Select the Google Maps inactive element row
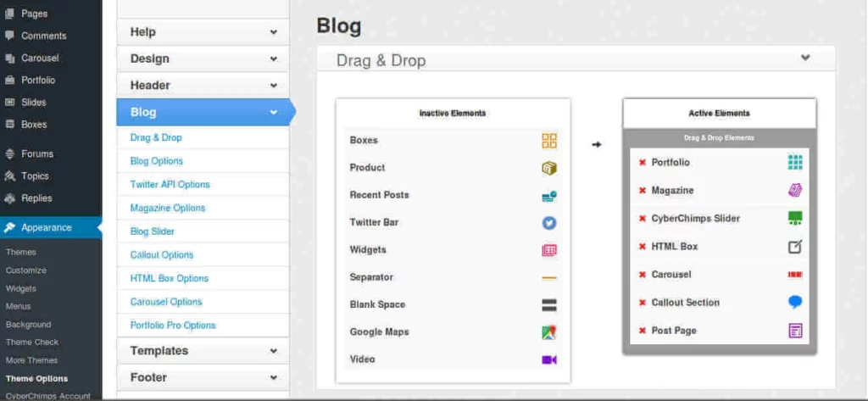 click(453, 332)
